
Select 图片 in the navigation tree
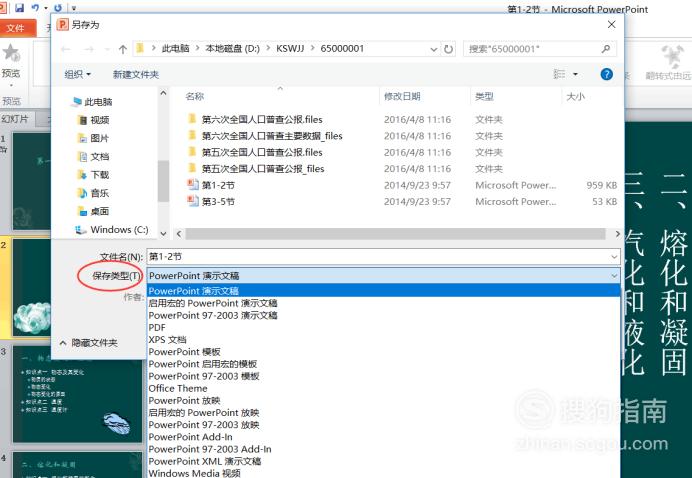(93, 138)
